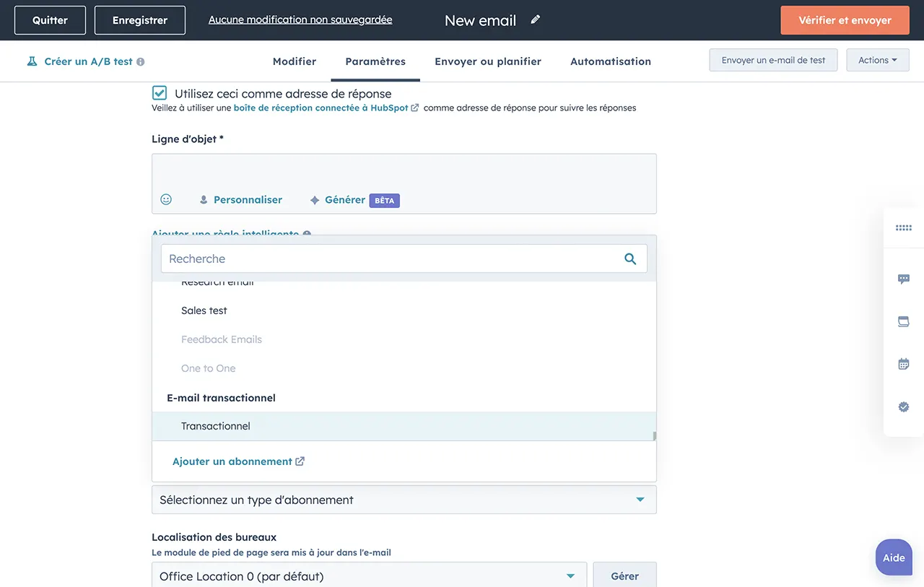Click the verified badge icon in sidebar

903,407
